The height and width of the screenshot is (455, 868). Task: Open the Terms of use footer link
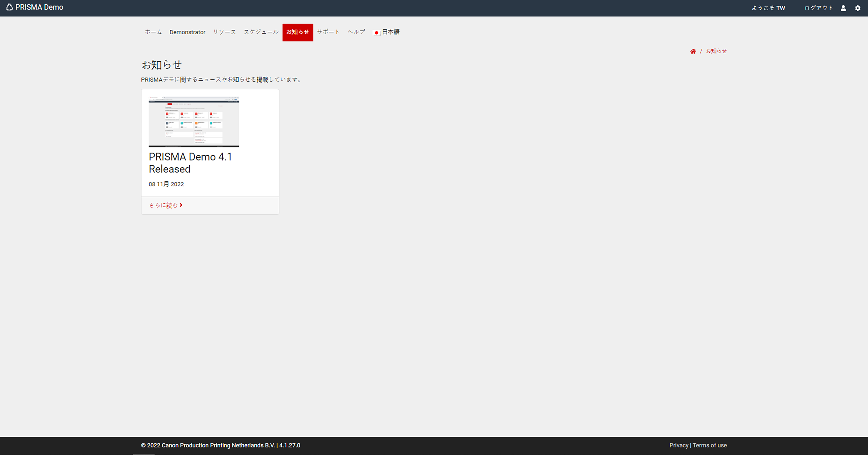coord(710,445)
